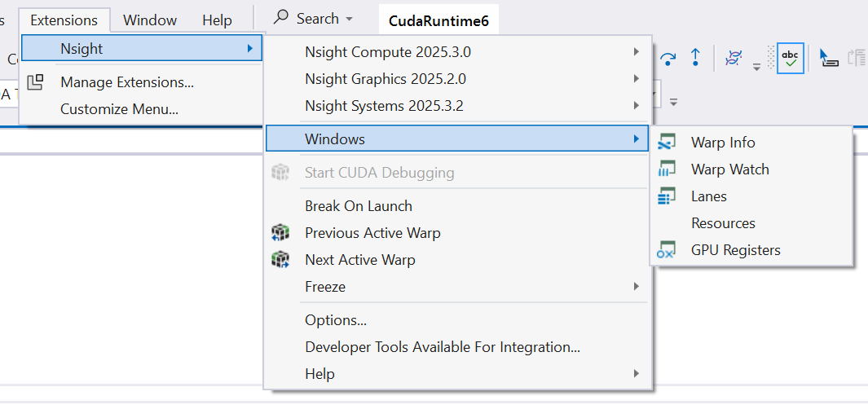This screenshot has width=868, height=418.
Task: Open the Freeze submenu
Action: pos(457,287)
